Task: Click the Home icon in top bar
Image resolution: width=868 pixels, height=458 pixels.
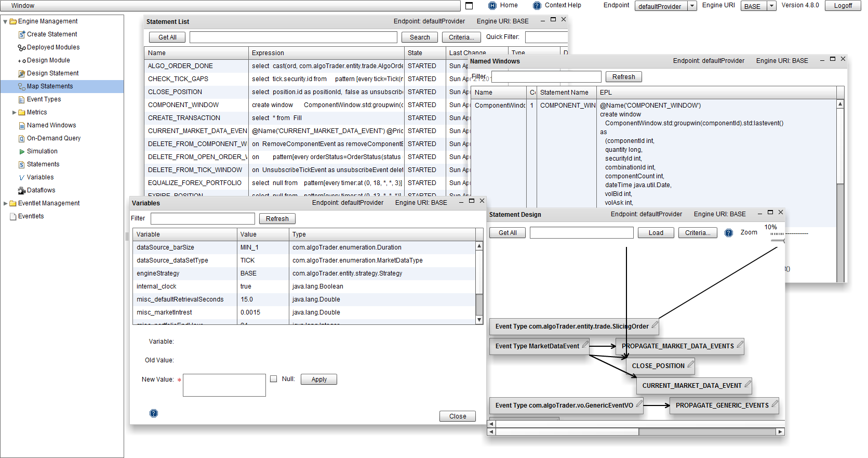Action: 492,6
